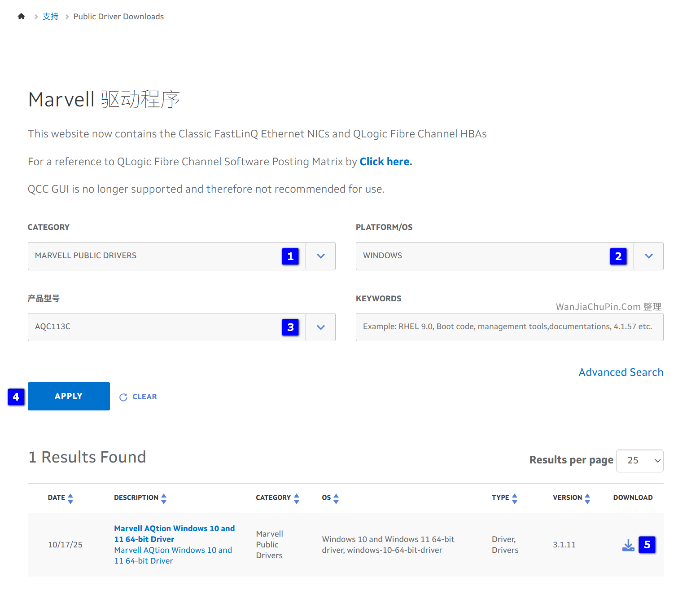Go to the home page icon in breadcrumb
The image size is (700, 595).
[21, 17]
